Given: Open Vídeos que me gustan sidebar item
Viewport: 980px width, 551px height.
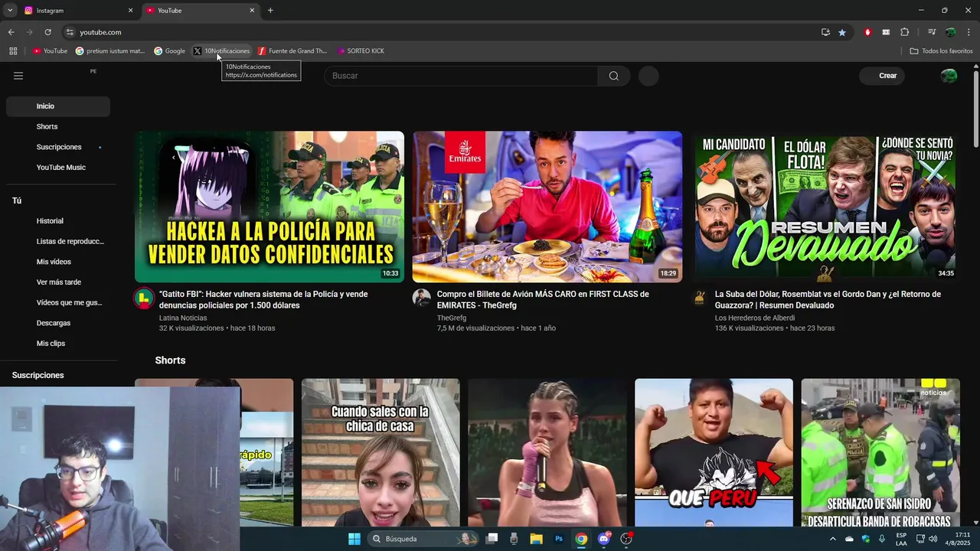Looking at the screenshot, I should (58, 302).
